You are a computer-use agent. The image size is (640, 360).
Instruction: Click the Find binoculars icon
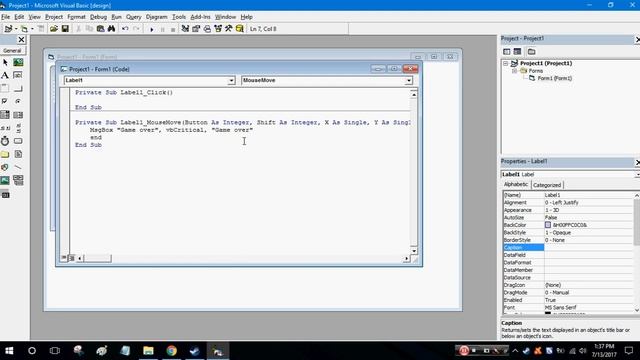click(x=111, y=29)
